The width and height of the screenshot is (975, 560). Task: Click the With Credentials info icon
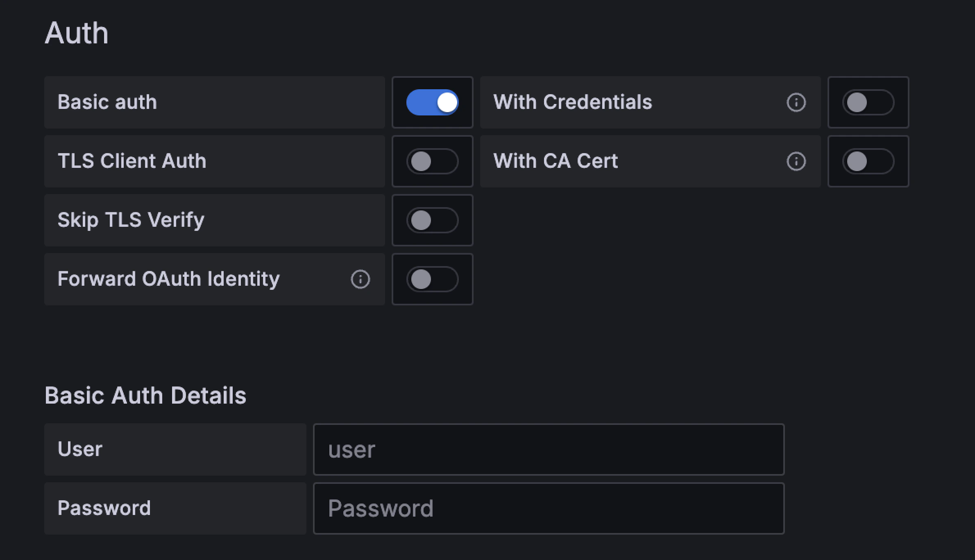coord(796,102)
